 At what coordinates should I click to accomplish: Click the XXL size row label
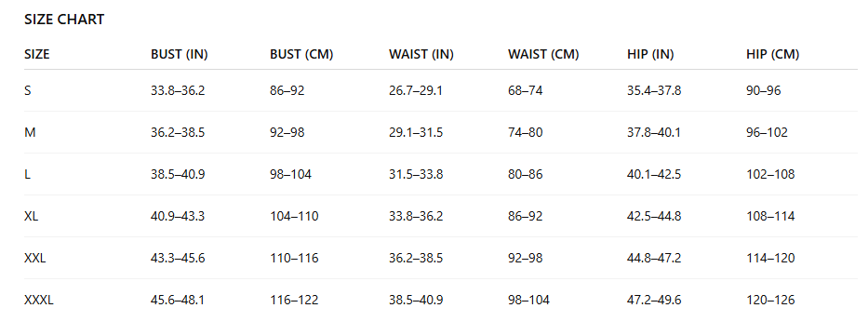[35, 258]
